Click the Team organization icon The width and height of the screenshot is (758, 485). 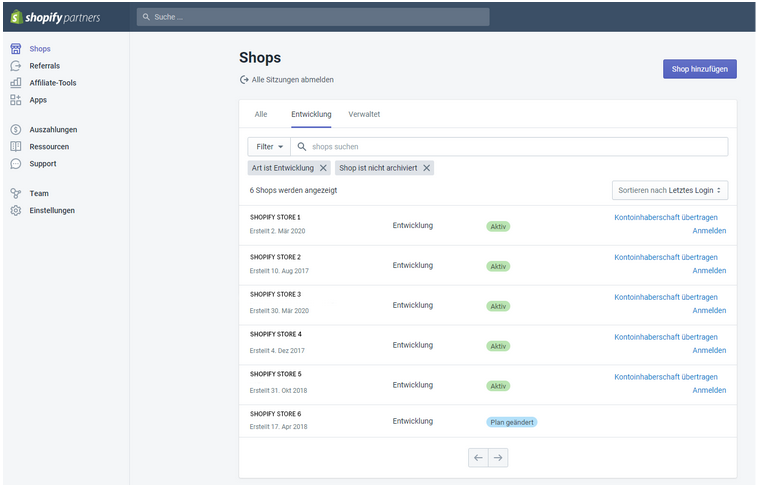(x=16, y=194)
